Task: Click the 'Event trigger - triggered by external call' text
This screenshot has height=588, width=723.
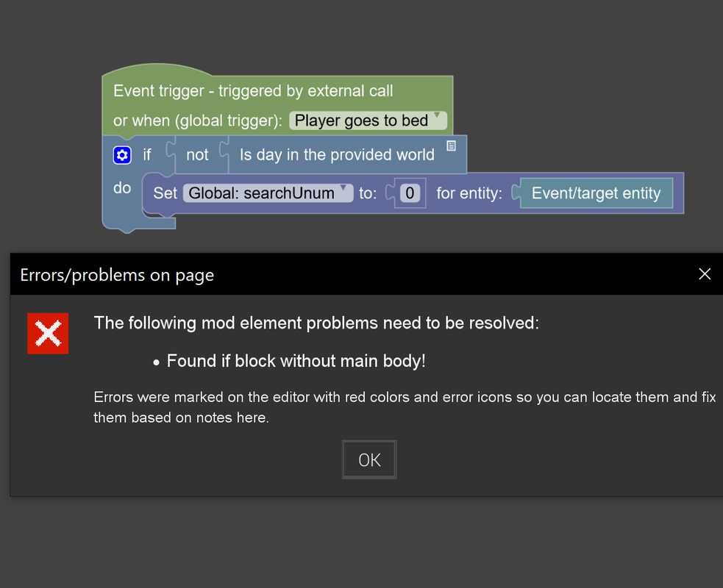Action: pos(253,91)
